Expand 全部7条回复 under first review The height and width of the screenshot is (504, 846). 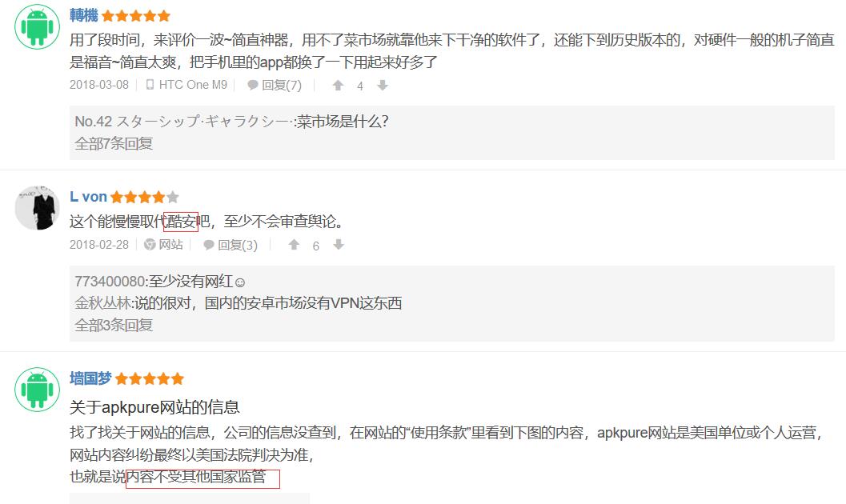114,143
